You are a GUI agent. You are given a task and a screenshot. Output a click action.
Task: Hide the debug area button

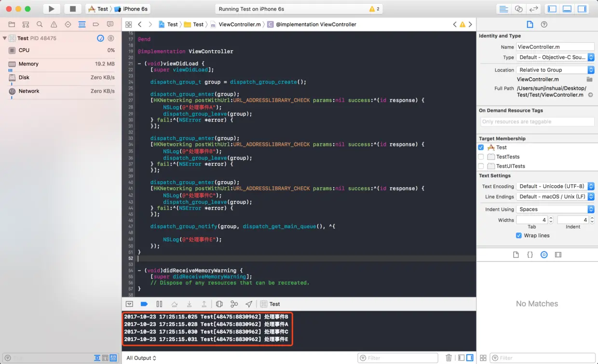click(x=129, y=304)
